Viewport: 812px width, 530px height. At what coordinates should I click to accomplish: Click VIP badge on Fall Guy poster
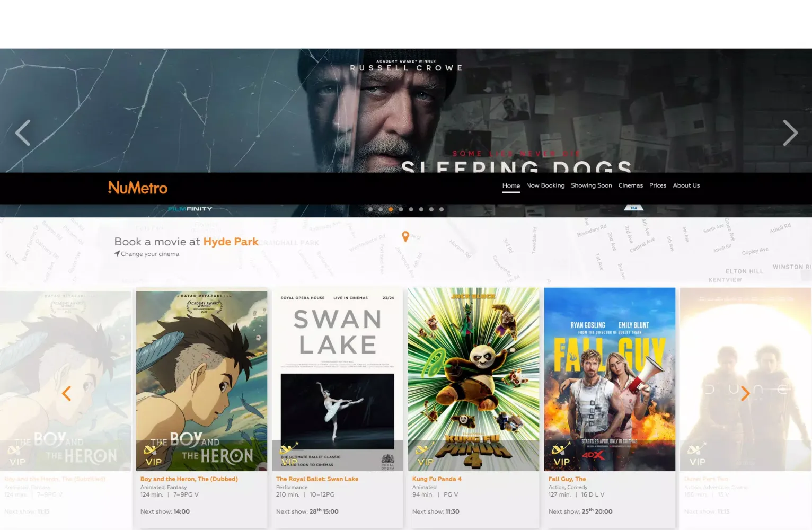pos(561,455)
